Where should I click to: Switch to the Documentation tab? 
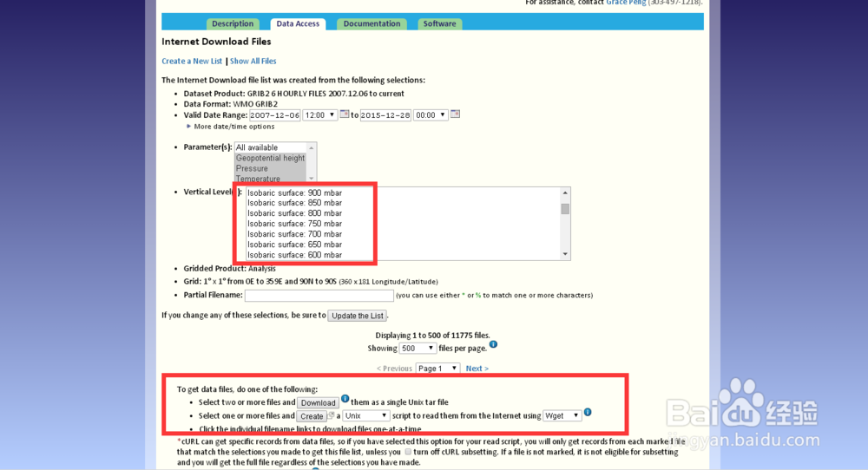coord(372,23)
